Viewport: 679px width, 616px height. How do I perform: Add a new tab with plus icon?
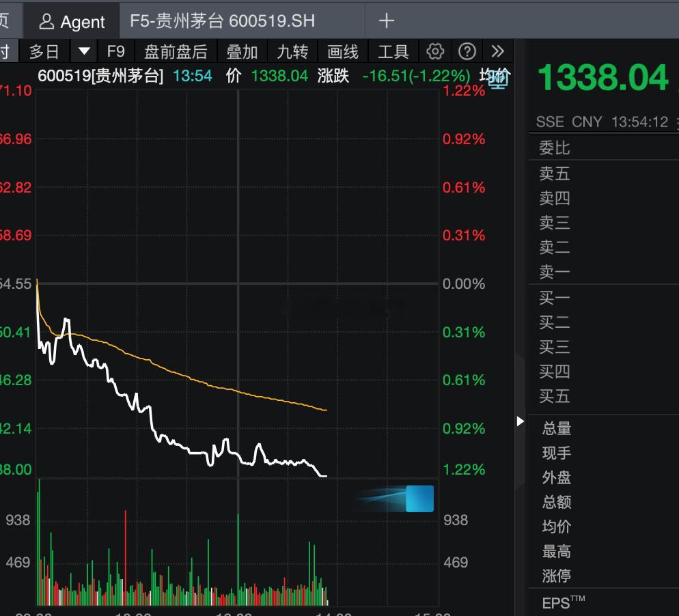point(386,20)
